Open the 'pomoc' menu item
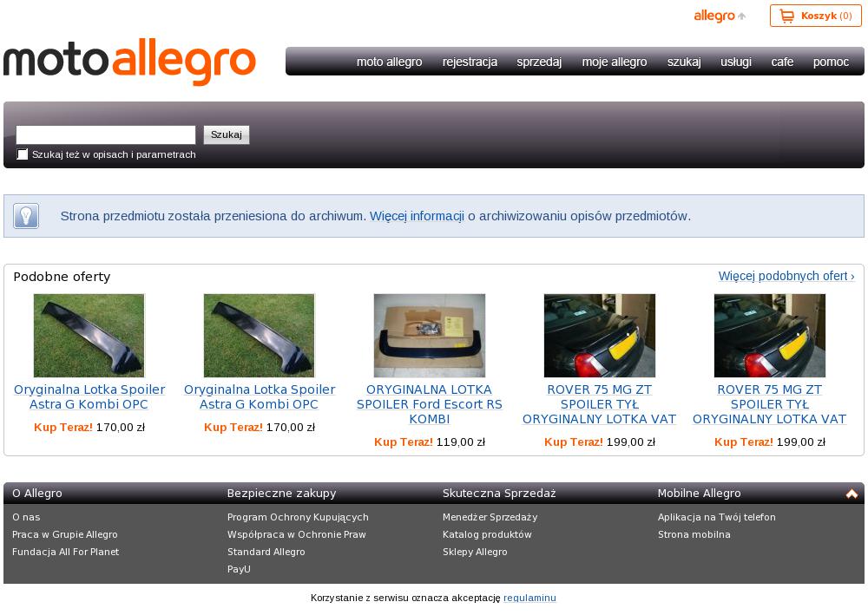 tap(831, 62)
